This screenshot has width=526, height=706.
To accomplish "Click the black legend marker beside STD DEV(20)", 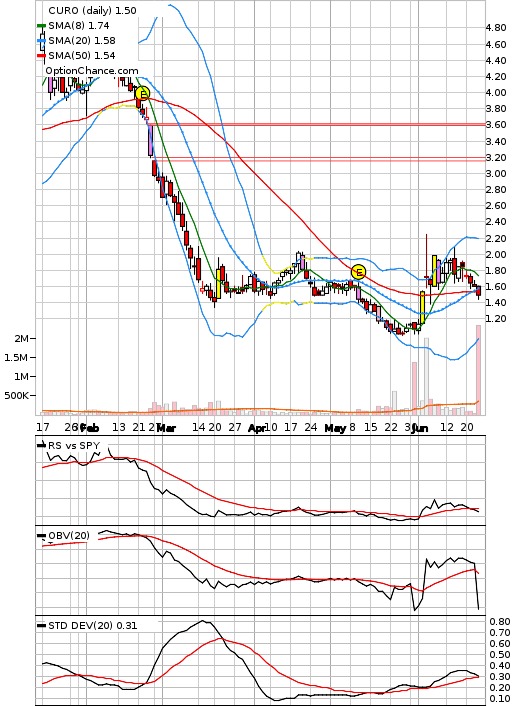I will point(41,625).
